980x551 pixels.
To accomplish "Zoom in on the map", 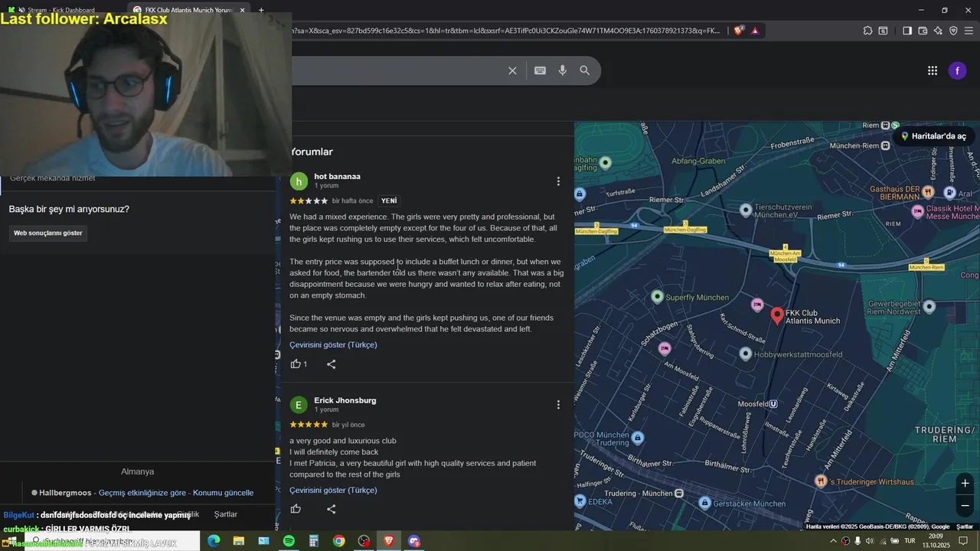I will 965,483.
